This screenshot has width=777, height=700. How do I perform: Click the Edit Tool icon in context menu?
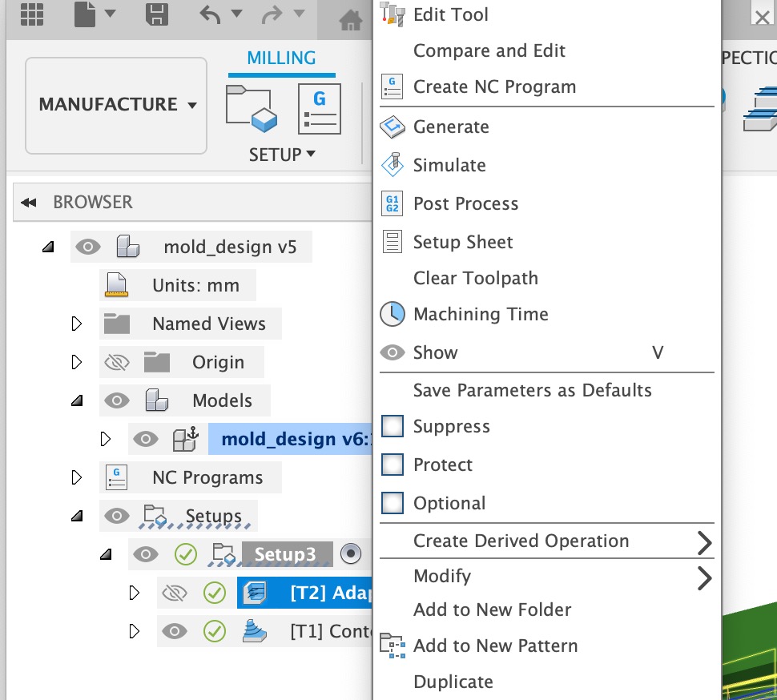[x=393, y=14]
